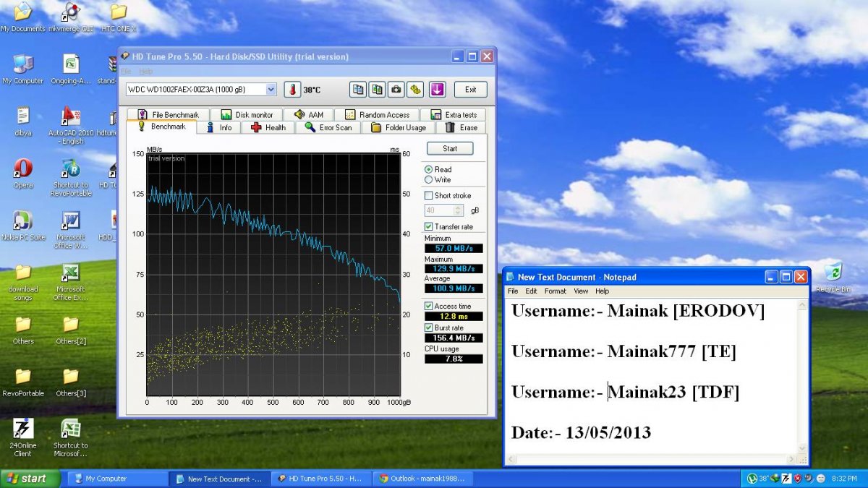
Task: Switch to the Health tab
Action: pos(268,127)
